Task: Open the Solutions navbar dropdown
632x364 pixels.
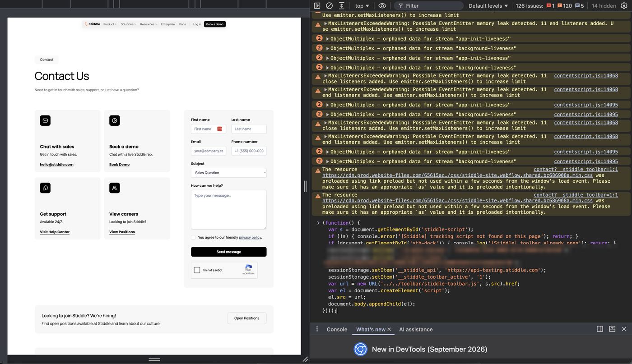Action: pyautogui.click(x=128, y=24)
